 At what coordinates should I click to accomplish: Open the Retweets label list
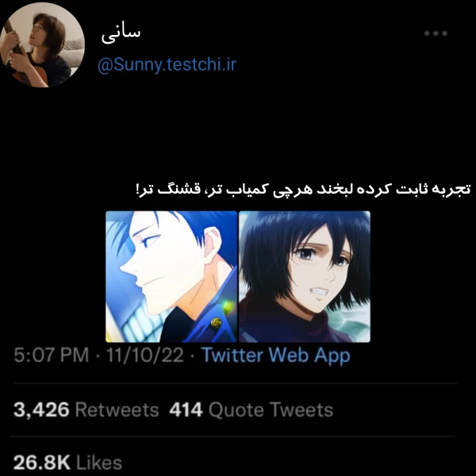pos(117,410)
